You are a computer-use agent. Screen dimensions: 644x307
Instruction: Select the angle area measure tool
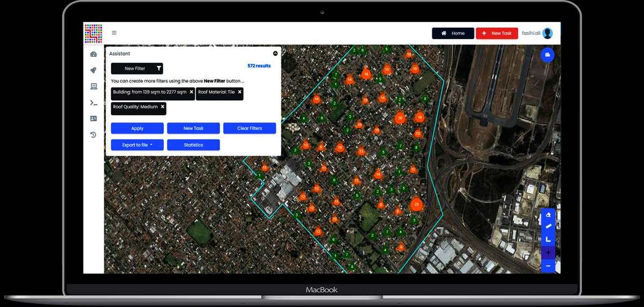click(548, 240)
